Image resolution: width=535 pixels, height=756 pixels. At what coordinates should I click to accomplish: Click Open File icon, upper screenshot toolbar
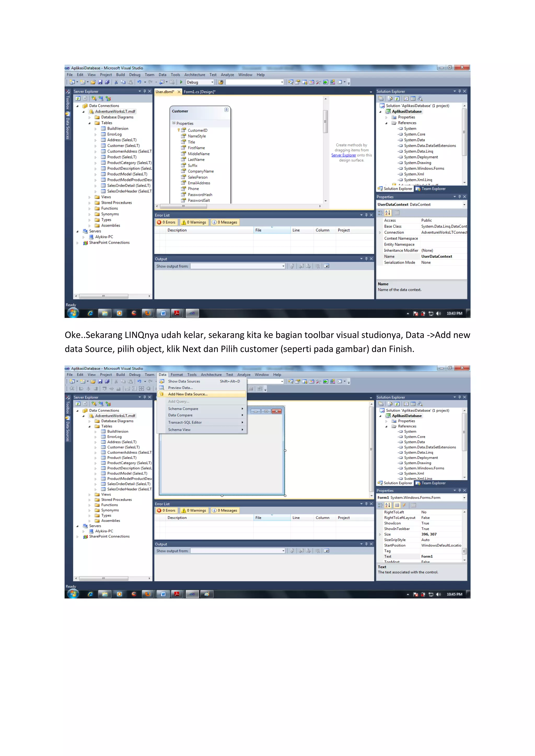[x=93, y=82]
